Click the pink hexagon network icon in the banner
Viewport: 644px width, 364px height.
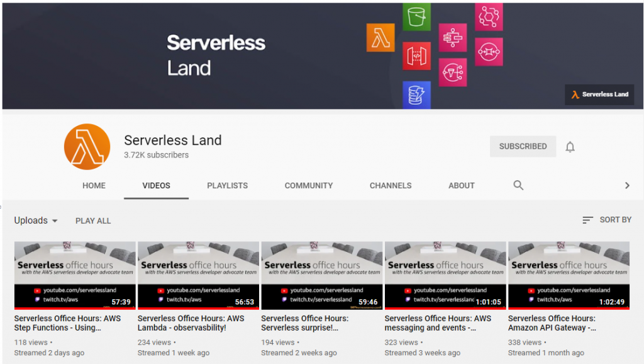tap(489, 17)
